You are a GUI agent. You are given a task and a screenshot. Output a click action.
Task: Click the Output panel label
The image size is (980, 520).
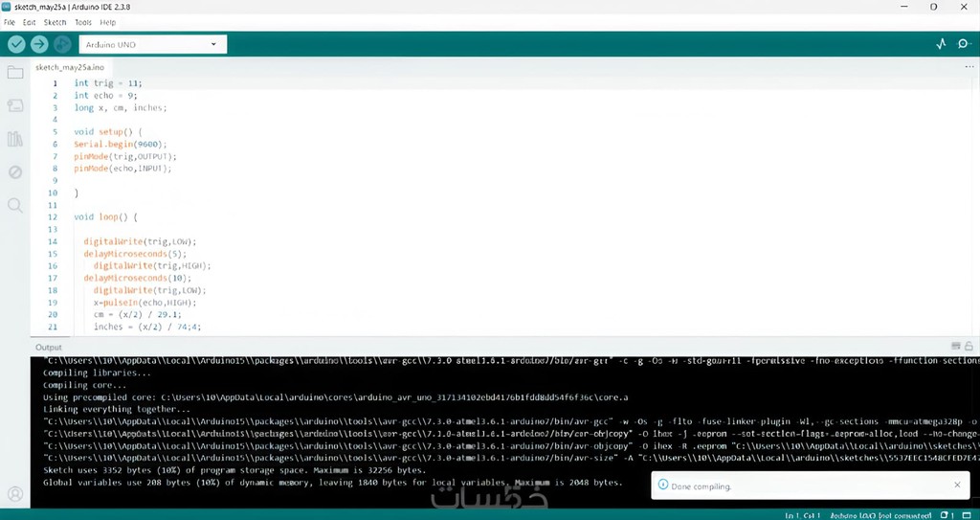(48, 348)
